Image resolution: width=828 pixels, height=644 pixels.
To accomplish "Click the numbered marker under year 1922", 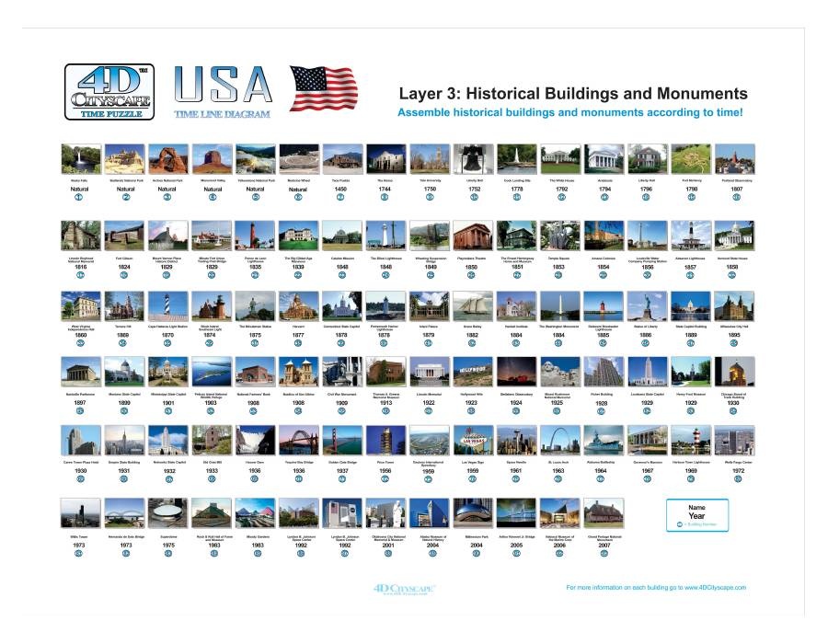I will click(x=428, y=410).
